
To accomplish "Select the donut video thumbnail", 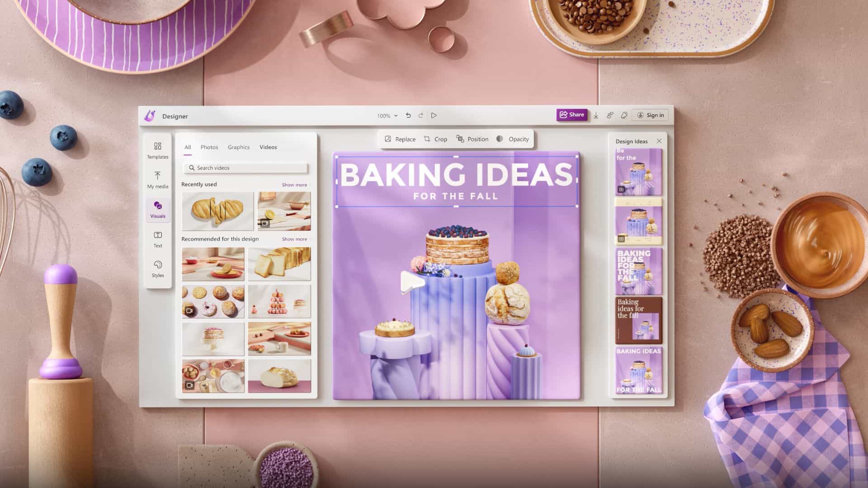I will [x=213, y=301].
